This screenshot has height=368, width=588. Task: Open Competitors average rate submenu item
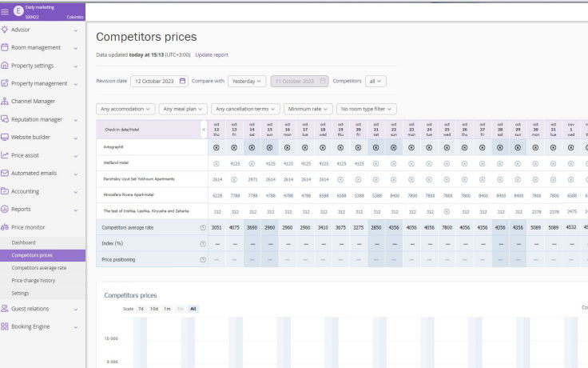pos(39,268)
